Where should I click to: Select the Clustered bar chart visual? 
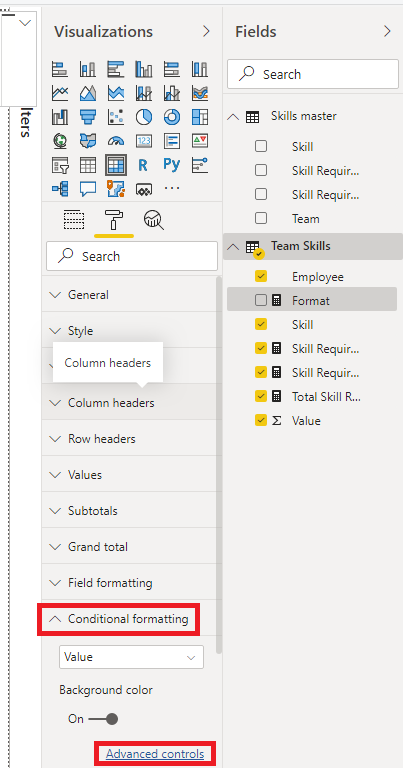click(116, 69)
